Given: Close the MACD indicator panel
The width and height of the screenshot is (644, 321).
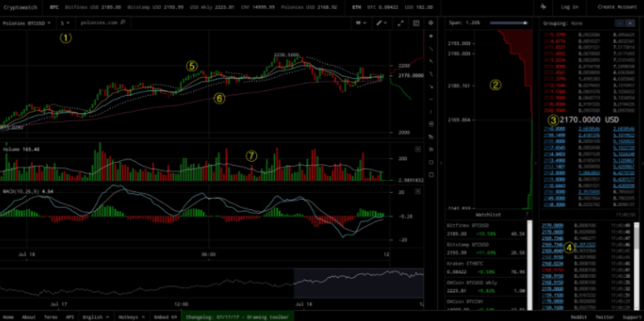Looking at the screenshot, I should pos(418,191).
